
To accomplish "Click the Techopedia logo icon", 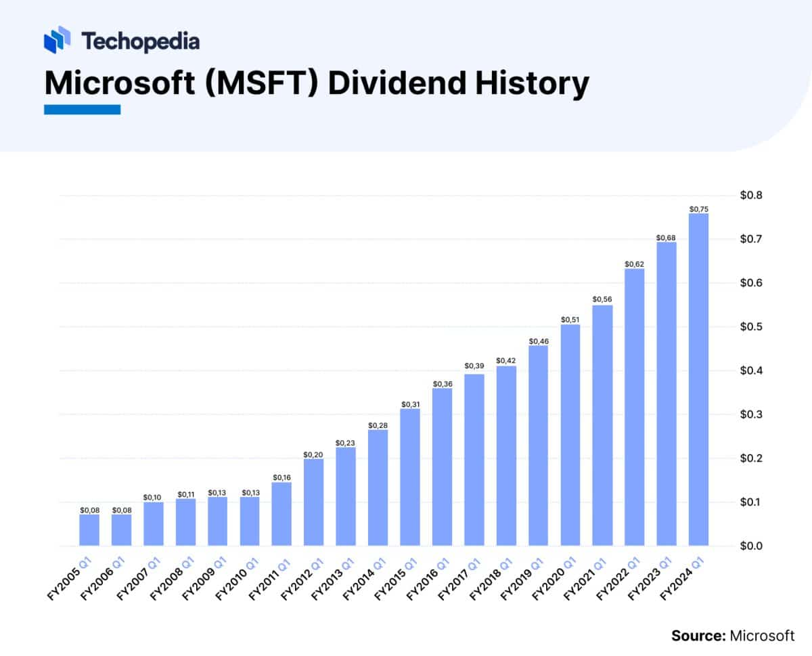I will (58, 39).
